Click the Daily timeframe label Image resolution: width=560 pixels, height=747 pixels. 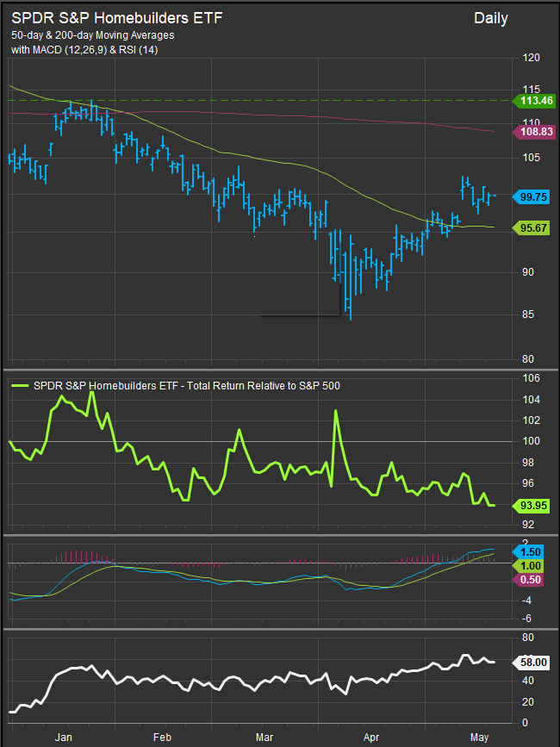[x=491, y=19]
